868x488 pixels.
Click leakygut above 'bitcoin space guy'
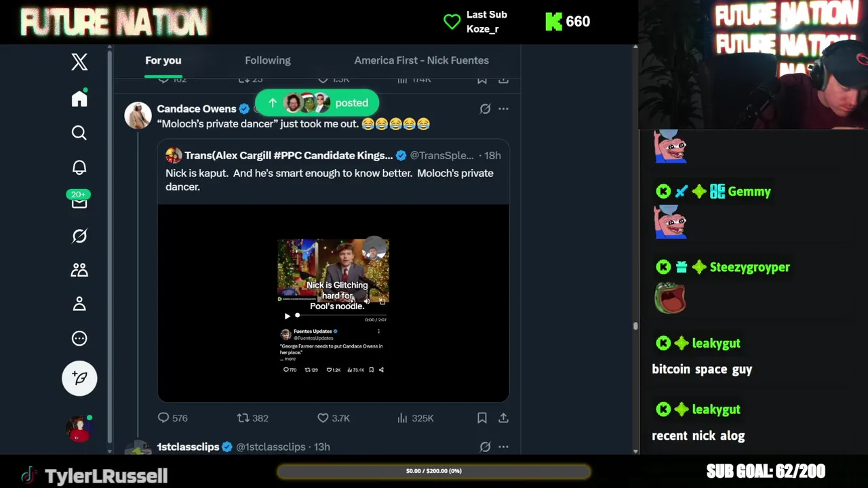(x=716, y=344)
